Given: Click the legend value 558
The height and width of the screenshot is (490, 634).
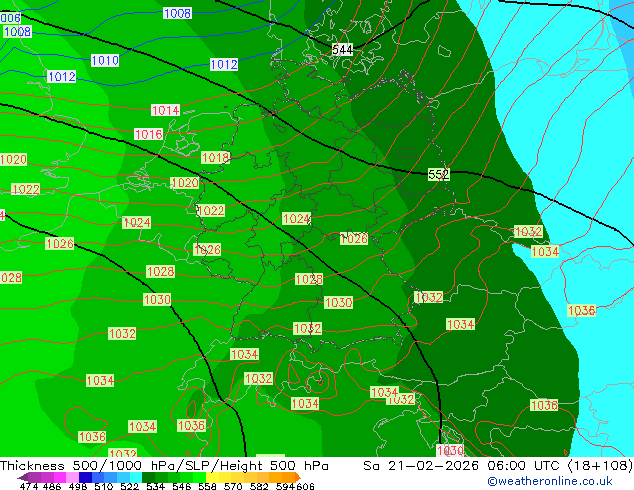Looking at the screenshot, I should pos(207,486).
